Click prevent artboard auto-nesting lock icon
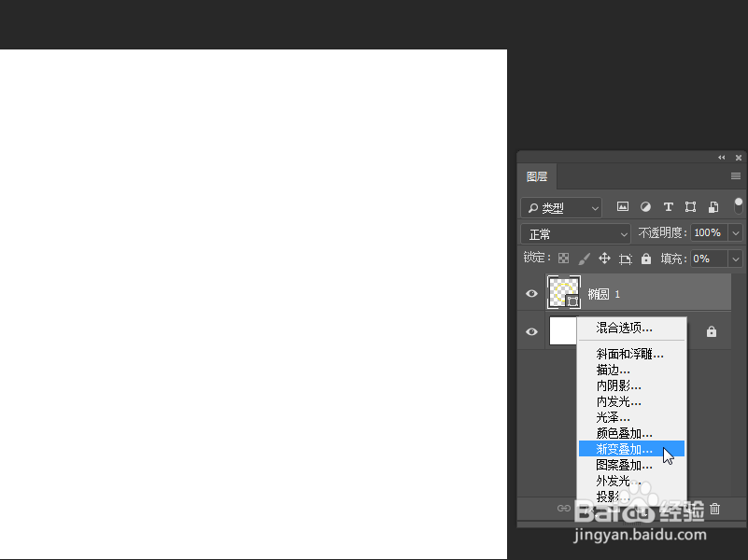Viewport: 748px width, 560px height. (x=626, y=259)
